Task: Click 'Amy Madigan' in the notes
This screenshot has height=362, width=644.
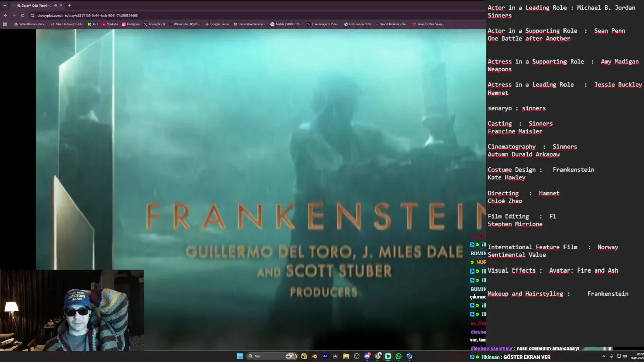Action: click(619, 62)
